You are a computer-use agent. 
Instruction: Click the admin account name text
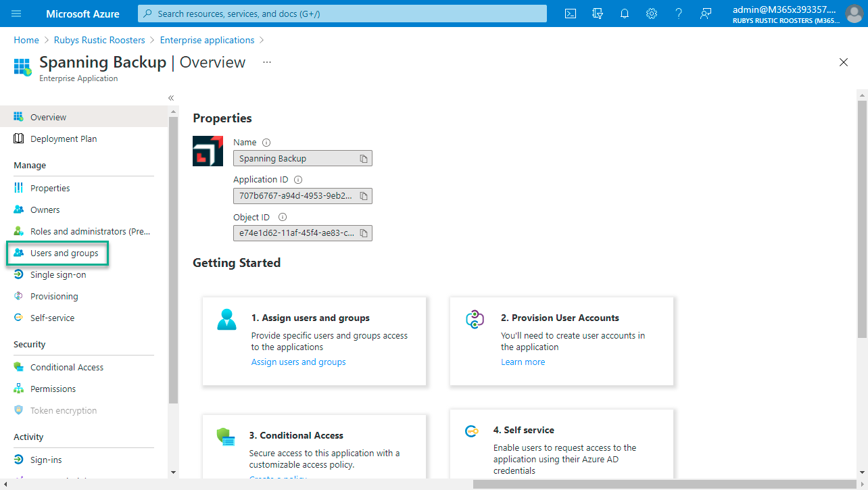click(x=784, y=9)
